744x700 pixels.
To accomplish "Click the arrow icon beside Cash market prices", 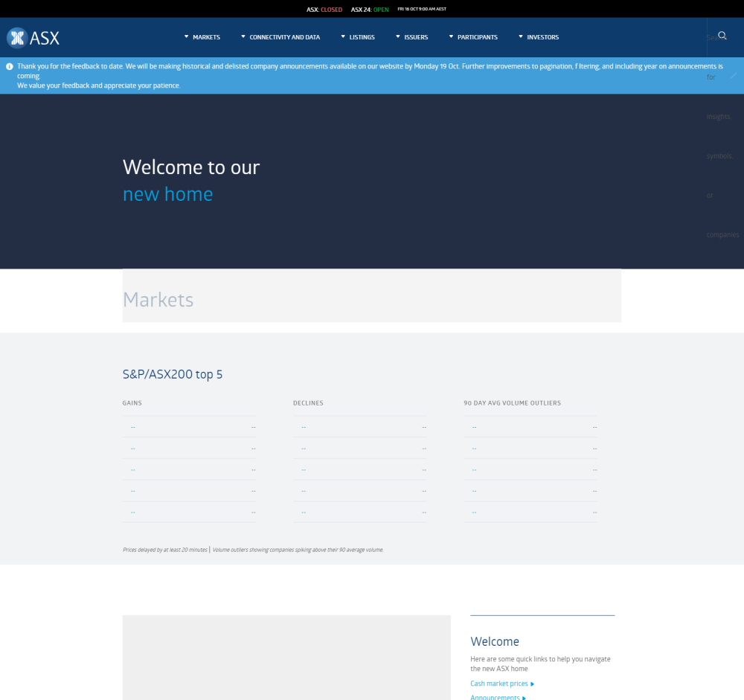I will click(x=531, y=684).
